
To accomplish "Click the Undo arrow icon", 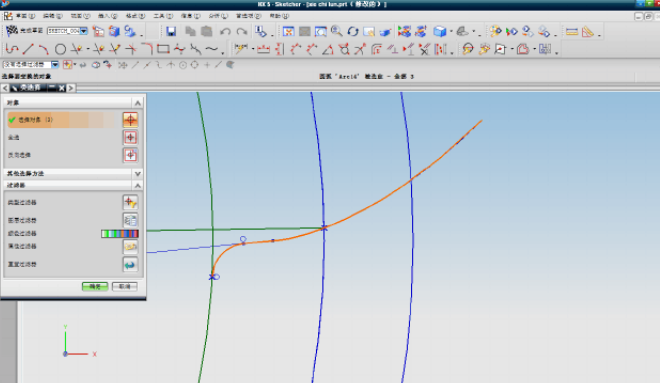I will point(225,32).
